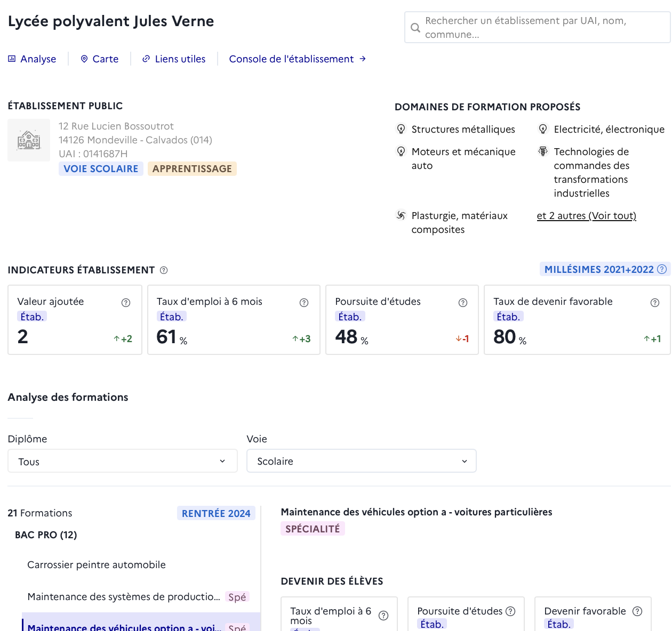Image resolution: width=672 pixels, height=631 pixels.
Task: Click et 2 autres (Voir tout) link
Action: [587, 216]
